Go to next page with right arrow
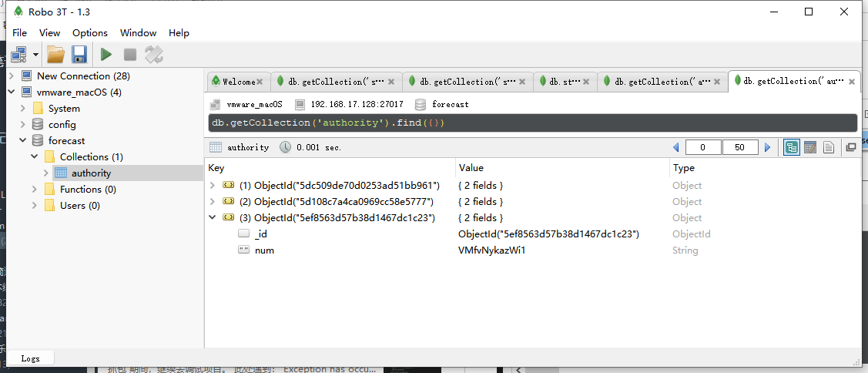868x373 pixels. point(767,147)
